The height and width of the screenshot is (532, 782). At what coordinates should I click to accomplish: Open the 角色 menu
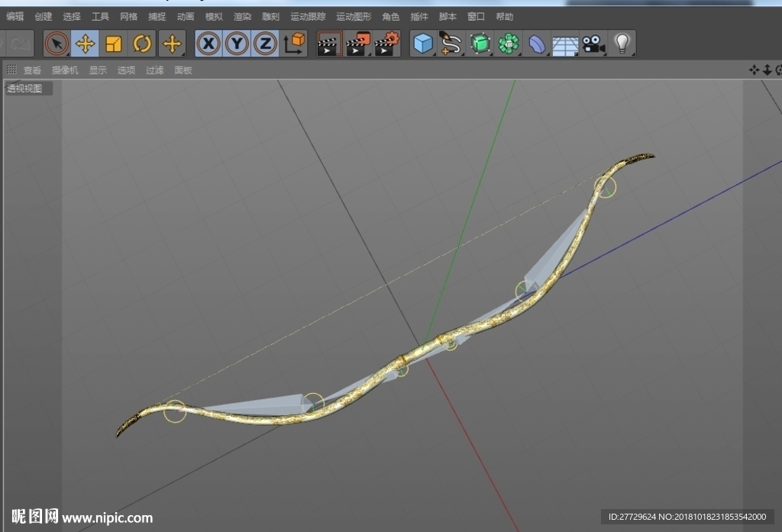click(x=390, y=17)
